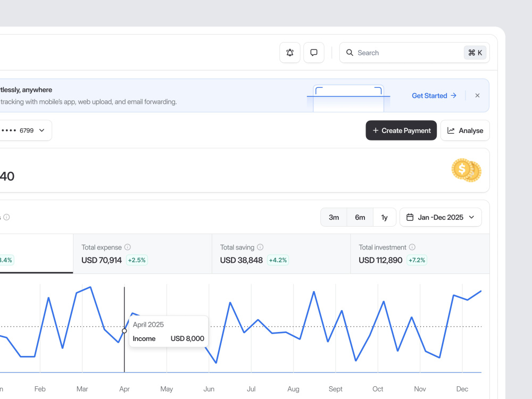Click the arrow icon in Get Started

453,96
